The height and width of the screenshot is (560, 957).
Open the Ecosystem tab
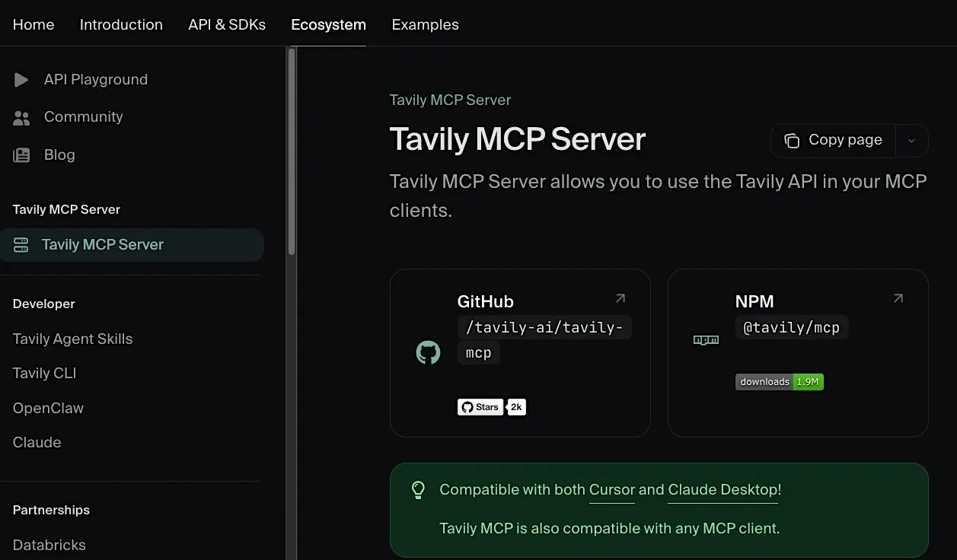[x=328, y=24]
